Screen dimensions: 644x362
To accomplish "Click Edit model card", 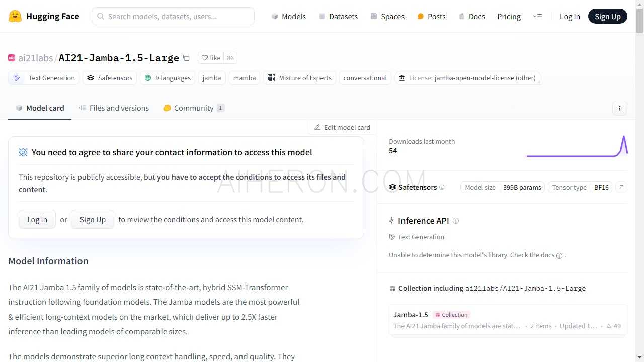I will (x=342, y=127).
